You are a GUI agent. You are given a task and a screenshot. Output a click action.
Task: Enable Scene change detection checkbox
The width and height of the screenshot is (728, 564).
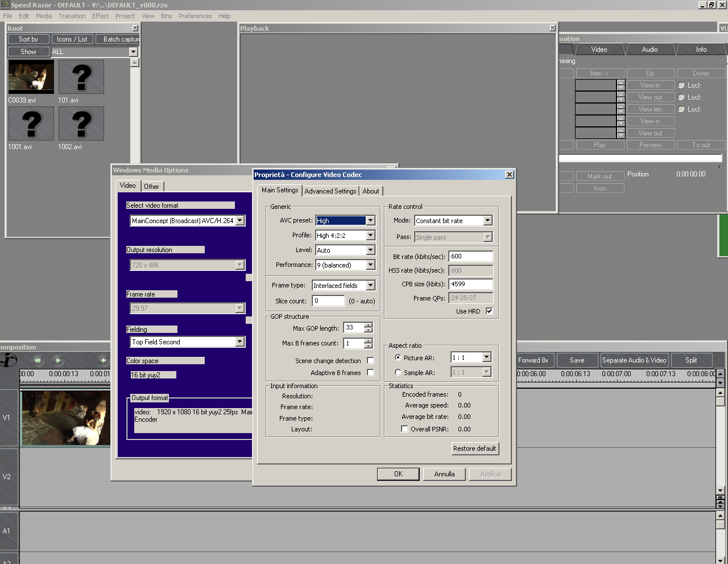pos(370,361)
